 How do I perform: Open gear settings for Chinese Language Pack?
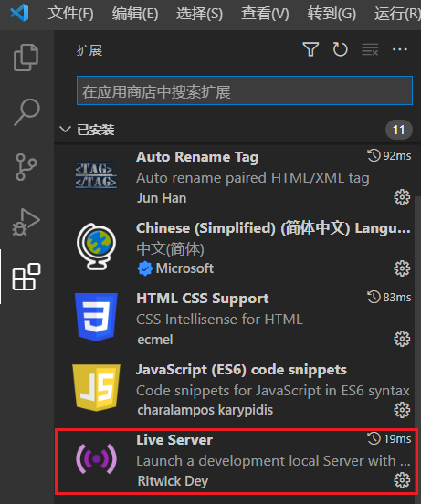pyautogui.click(x=402, y=268)
